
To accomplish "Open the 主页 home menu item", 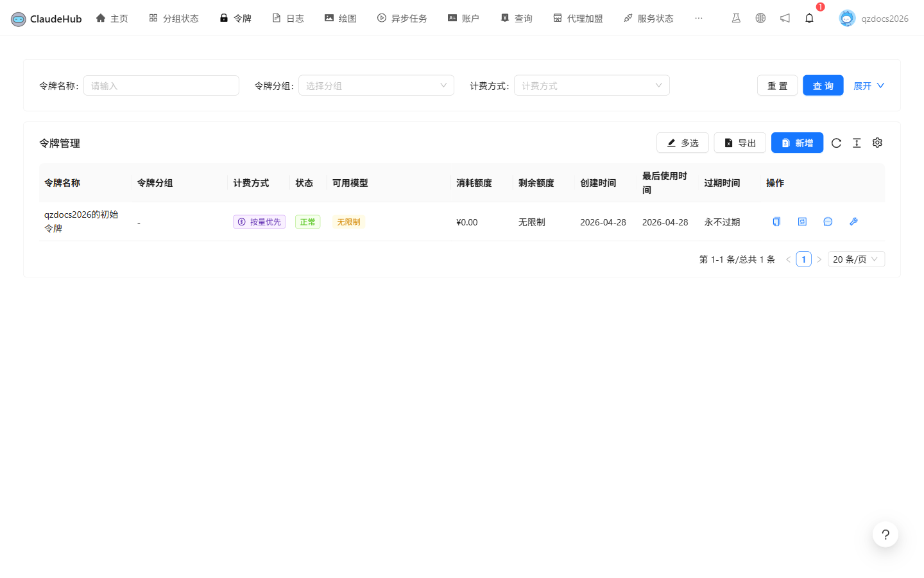I will [112, 18].
